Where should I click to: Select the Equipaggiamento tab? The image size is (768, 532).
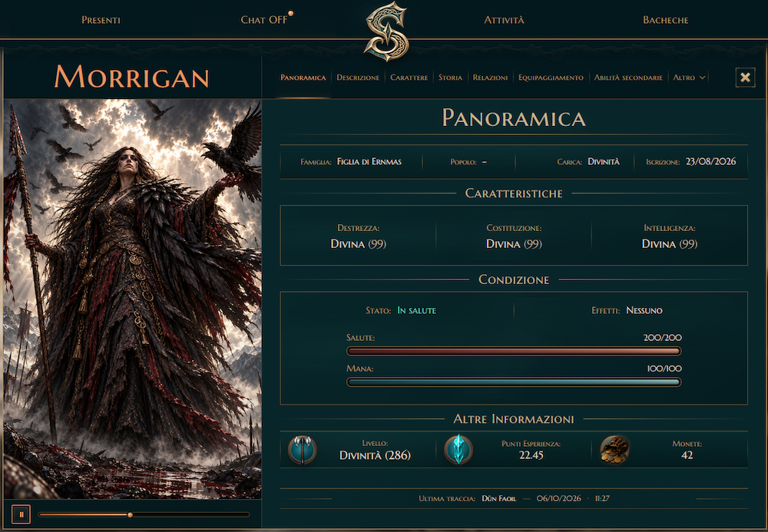point(551,78)
